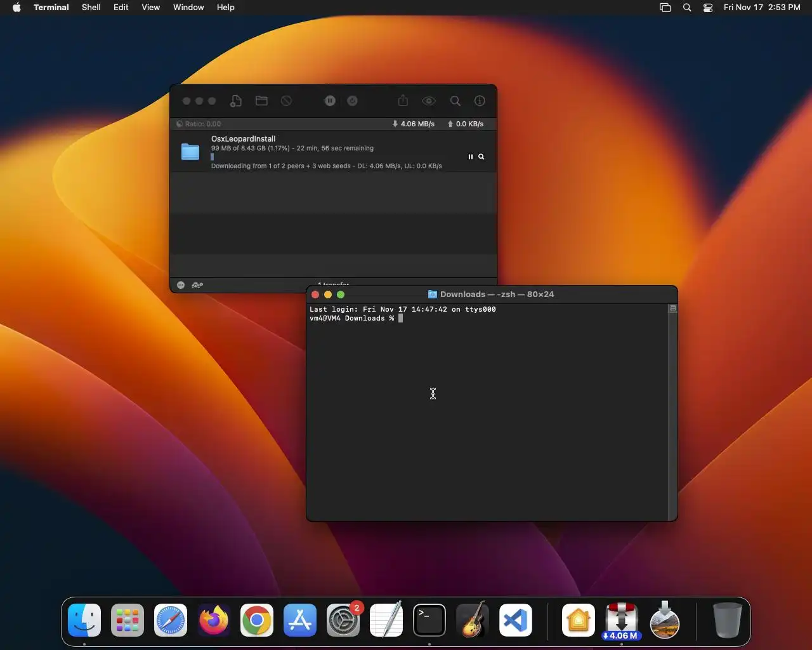Screen dimensions: 812x650
Task: Open Home app from the Dock
Action: coord(579,620)
